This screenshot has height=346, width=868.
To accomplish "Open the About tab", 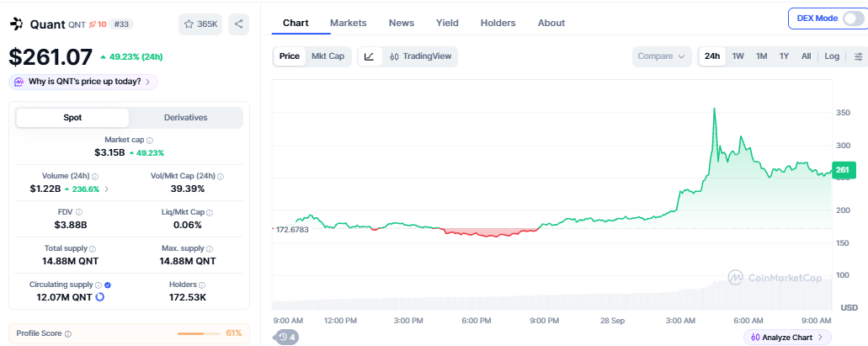I will tap(551, 24).
